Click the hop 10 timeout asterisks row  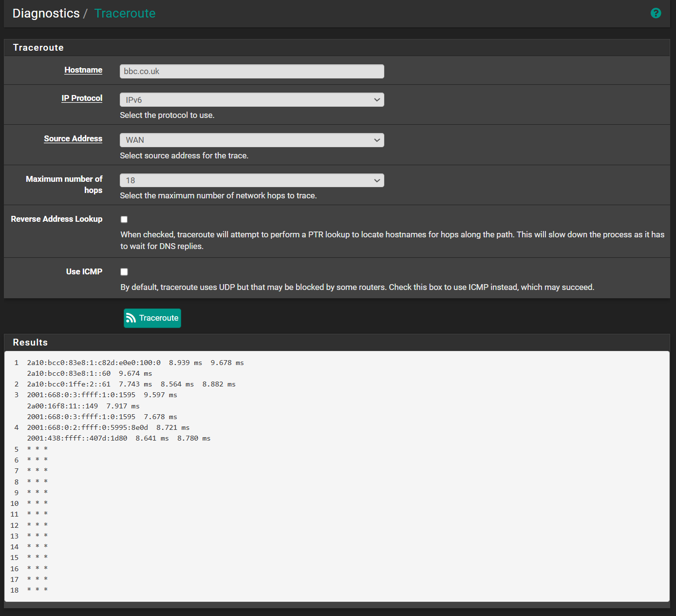(38, 503)
